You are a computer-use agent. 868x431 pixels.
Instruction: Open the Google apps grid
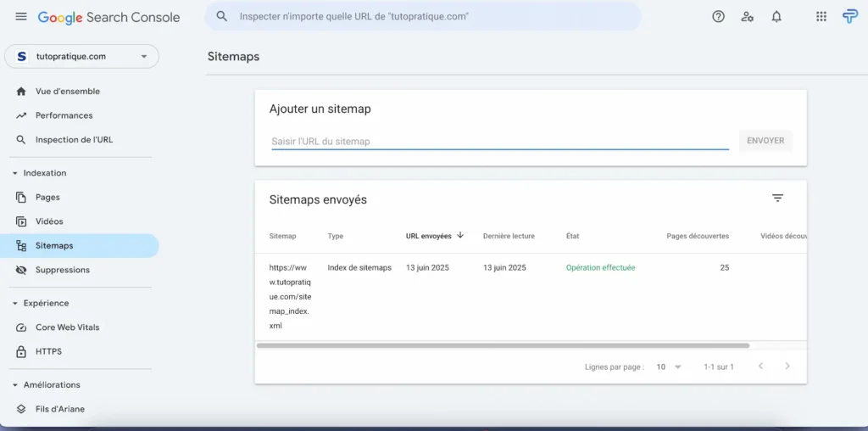pos(821,17)
